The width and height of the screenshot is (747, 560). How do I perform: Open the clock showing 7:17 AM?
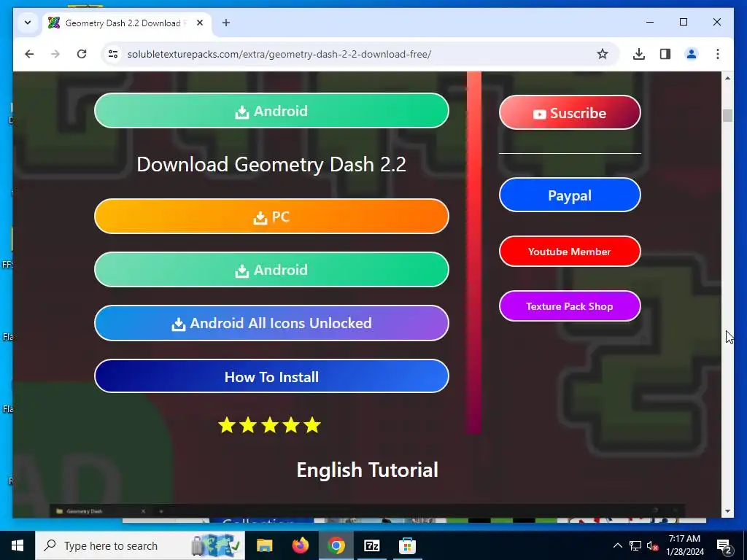click(684, 545)
